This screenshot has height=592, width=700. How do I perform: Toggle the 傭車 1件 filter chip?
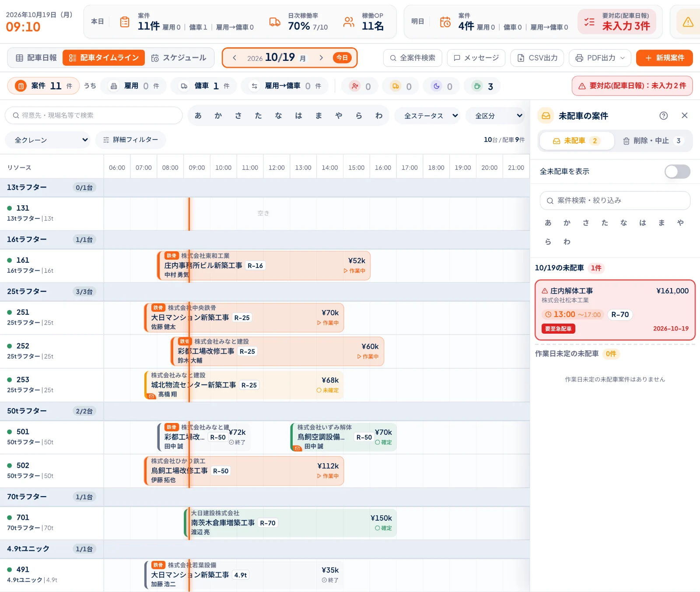[x=203, y=86]
